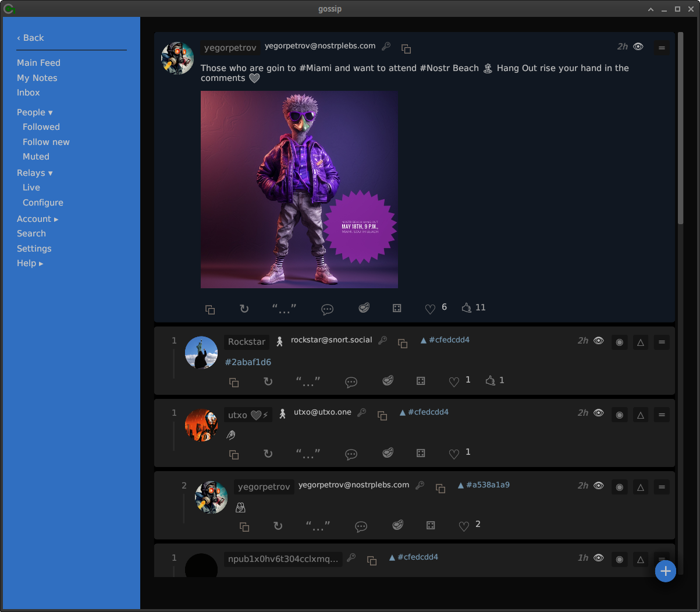The height and width of the screenshot is (612, 700).
Task: Toggle the eye icon on yegorpetrov's main post
Action: pos(638,47)
